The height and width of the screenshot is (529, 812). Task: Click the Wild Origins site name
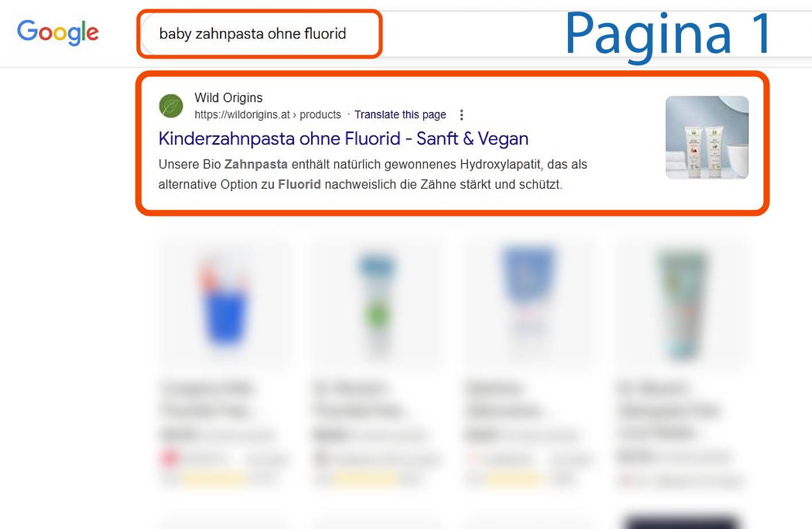coord(229,98)
